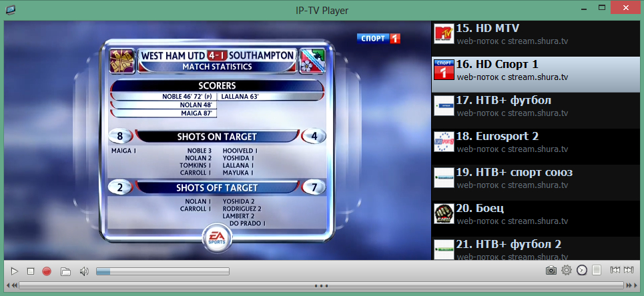This screenshot has width=644, height=296.
Task: Select channel 21. НТВ+ футбол 2
Action: coord(536,249)
